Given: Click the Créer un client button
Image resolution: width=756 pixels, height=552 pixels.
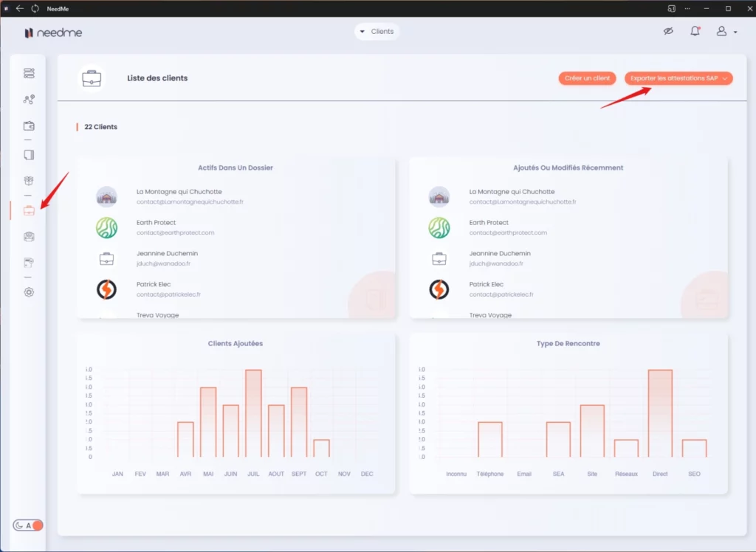Looking at the screenshot, I should click(x=587, y=78).
